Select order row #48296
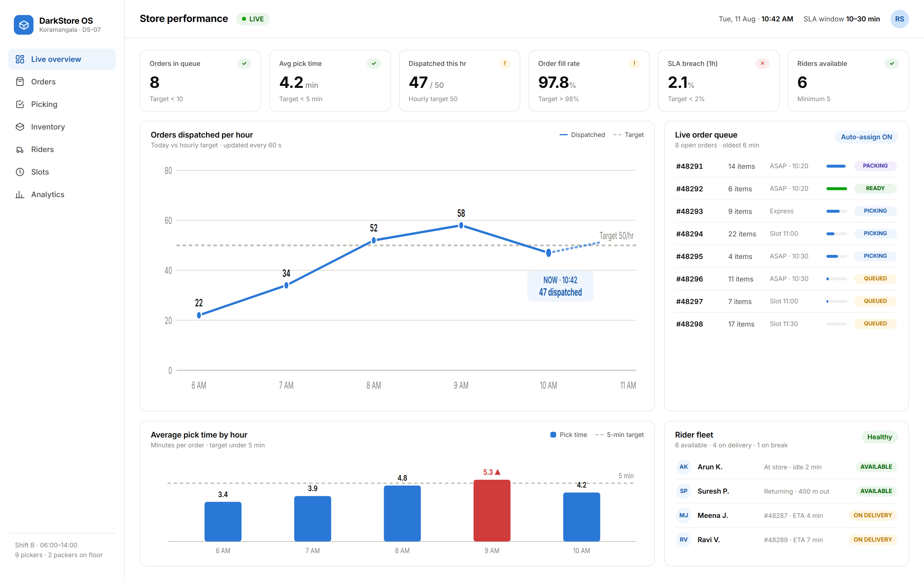924x578 pixels. pyautogui.click(x=786, y=279)
